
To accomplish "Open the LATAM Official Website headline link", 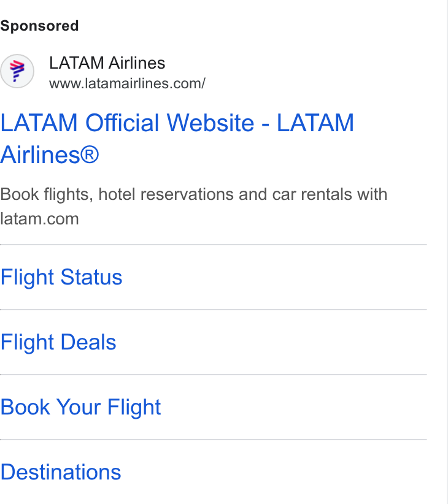I will coord(177,139).
